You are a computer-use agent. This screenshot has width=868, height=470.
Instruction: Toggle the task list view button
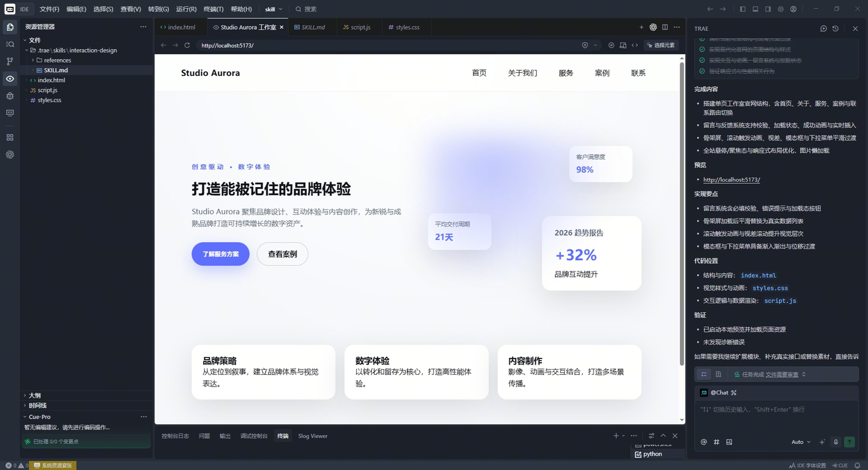(704, 374)
